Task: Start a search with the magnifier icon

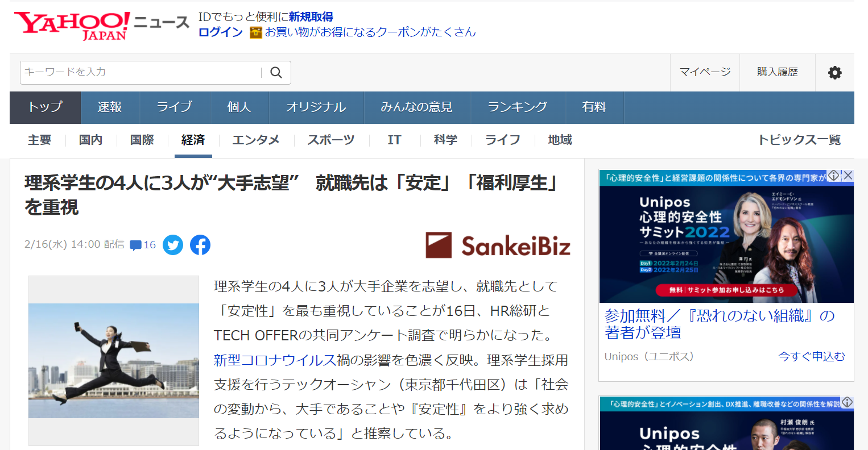Action: (x=276, y=73)
